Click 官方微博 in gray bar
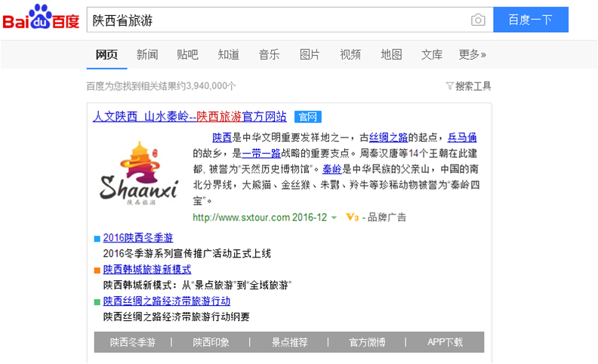This screenshot has width=598, height=364. pos(367,342)
